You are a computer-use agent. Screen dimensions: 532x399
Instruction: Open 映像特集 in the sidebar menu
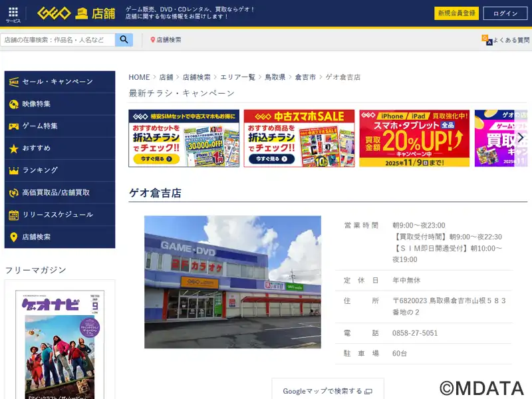[60, 104]
